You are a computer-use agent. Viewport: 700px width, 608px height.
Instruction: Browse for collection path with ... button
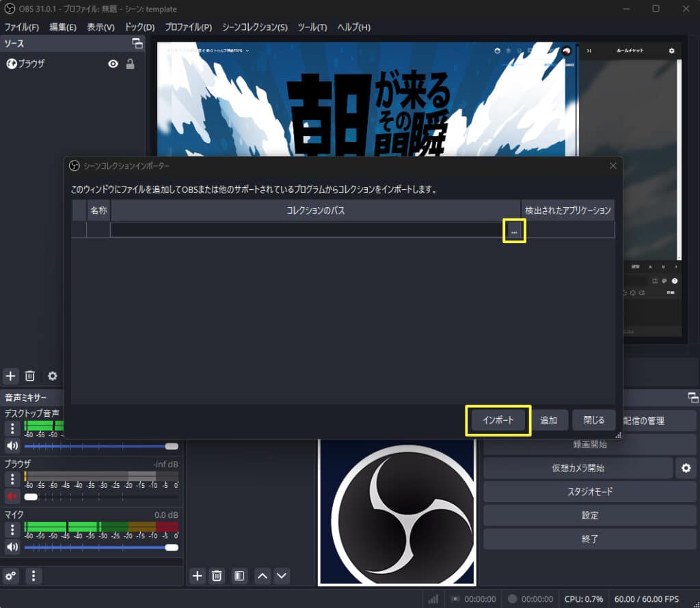click(514, 231)
